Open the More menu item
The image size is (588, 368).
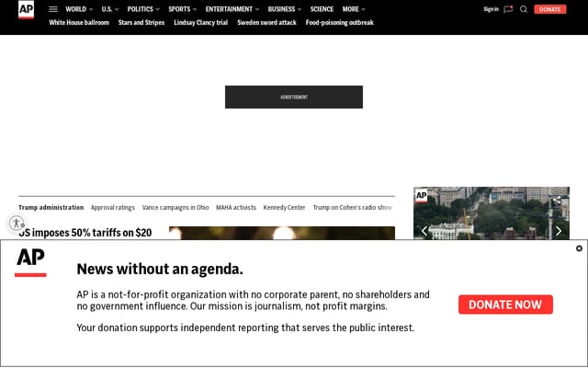tap(350, 9)
